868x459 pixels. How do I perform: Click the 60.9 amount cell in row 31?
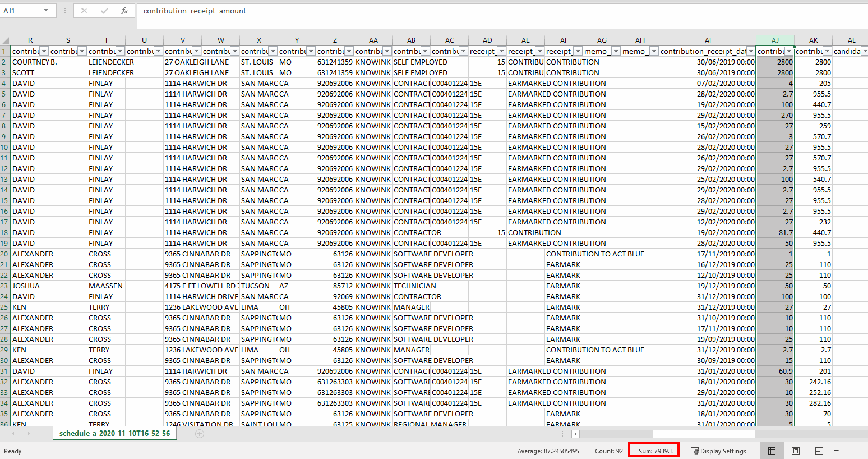click(775, 371)
